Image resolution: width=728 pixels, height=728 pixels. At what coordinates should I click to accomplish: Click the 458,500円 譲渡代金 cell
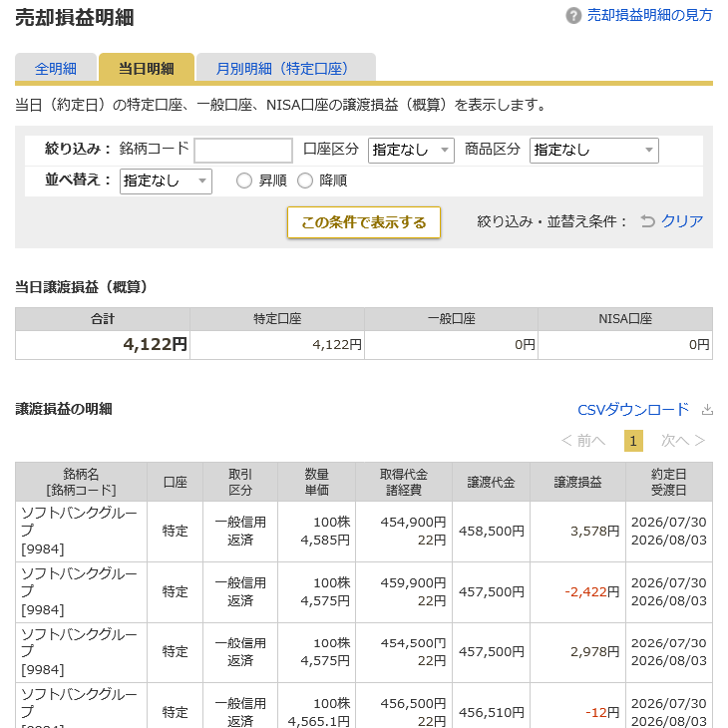(x=492, y=532)
